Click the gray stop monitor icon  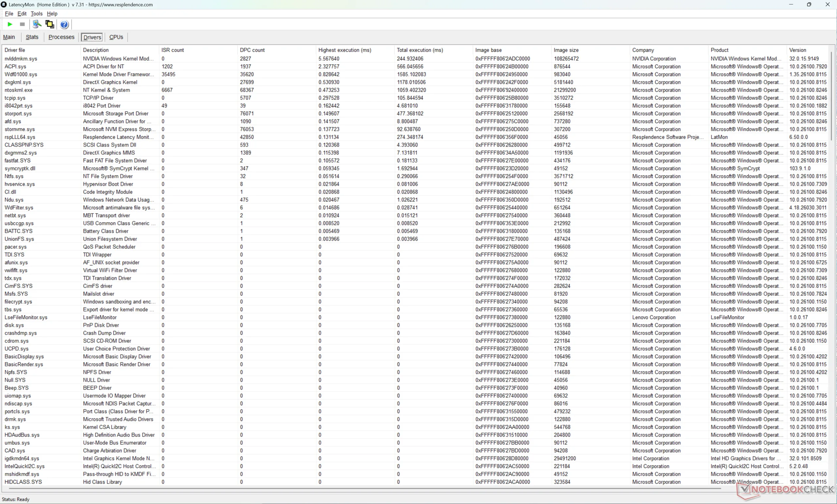tap(23, 24)
